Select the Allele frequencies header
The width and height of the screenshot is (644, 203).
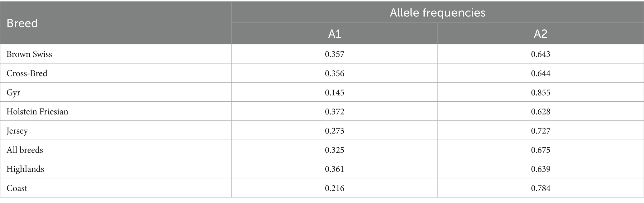(x=437, y=12)
